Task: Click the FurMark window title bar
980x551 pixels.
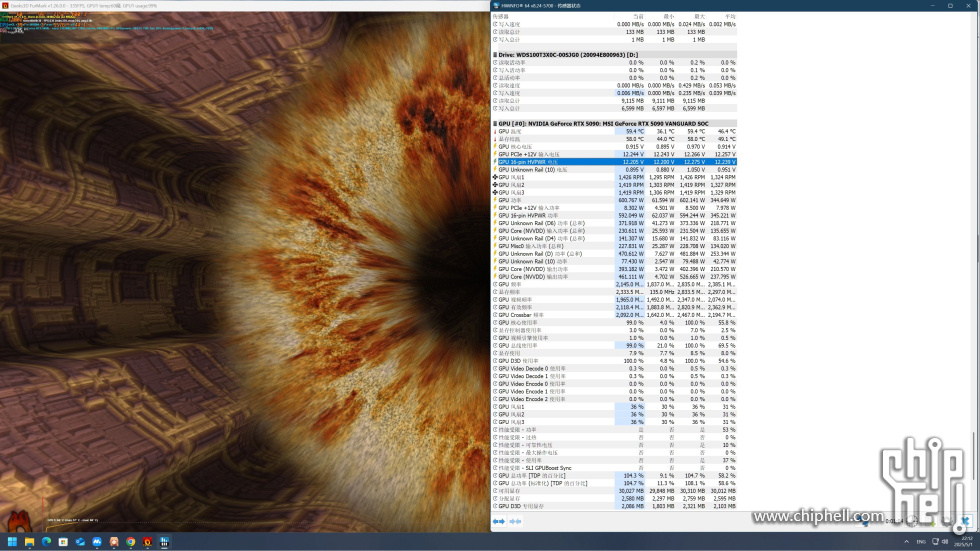Action: click(245, 6)
